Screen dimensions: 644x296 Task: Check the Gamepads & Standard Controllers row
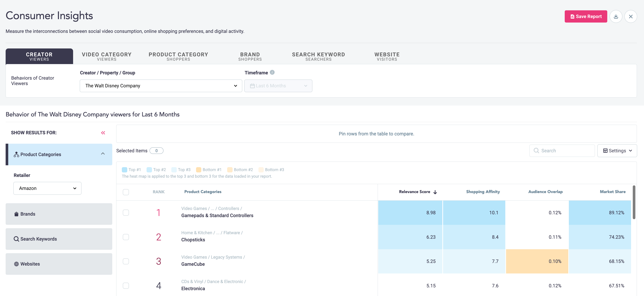click(x=126, y=213)
